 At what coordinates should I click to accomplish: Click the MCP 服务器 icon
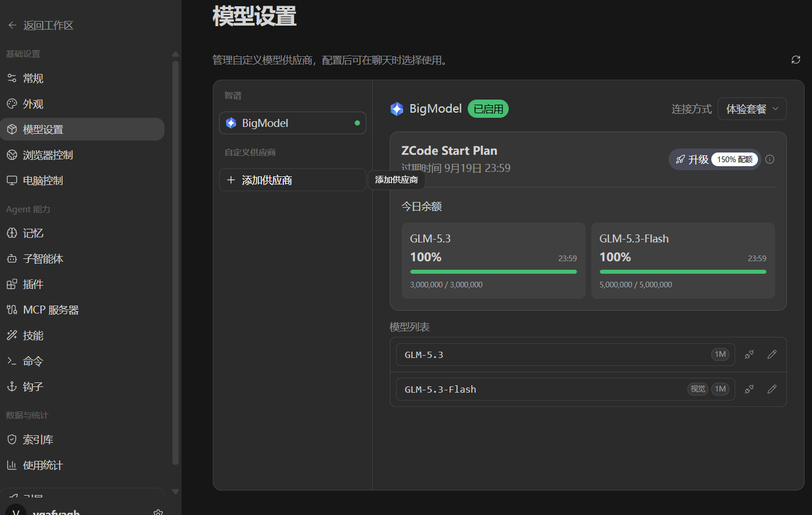click(x=12, y=310)
